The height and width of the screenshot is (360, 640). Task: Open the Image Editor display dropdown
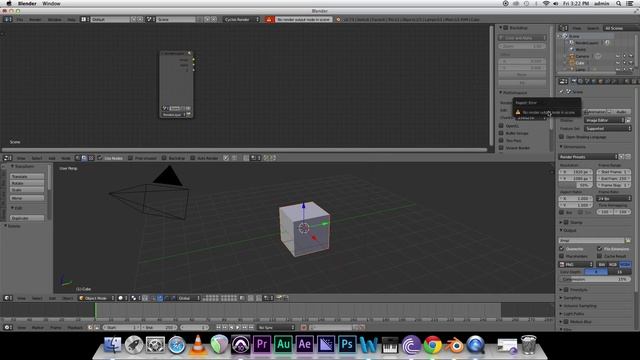[605, 120]
